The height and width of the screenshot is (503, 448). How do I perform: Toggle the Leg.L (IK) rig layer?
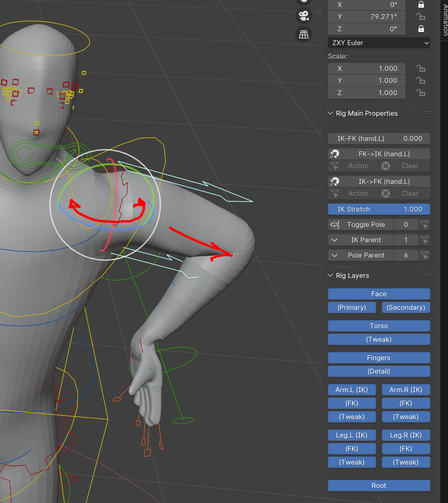click(352, 435)
